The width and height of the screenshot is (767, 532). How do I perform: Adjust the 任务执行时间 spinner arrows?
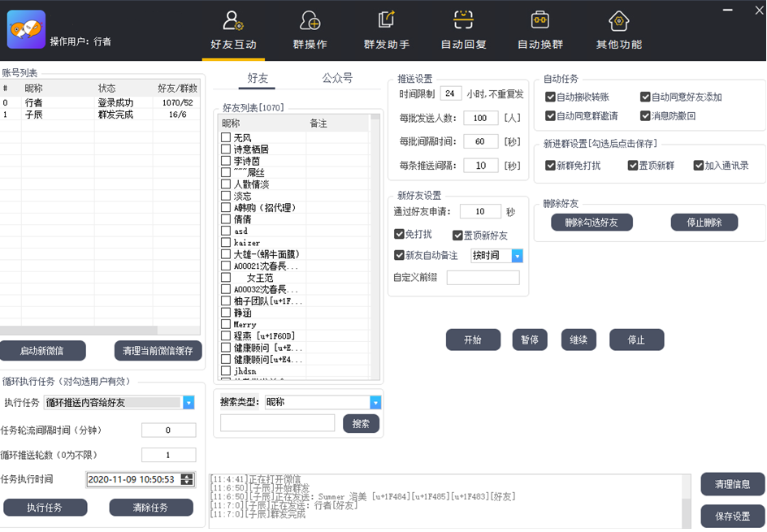(187, 480)
